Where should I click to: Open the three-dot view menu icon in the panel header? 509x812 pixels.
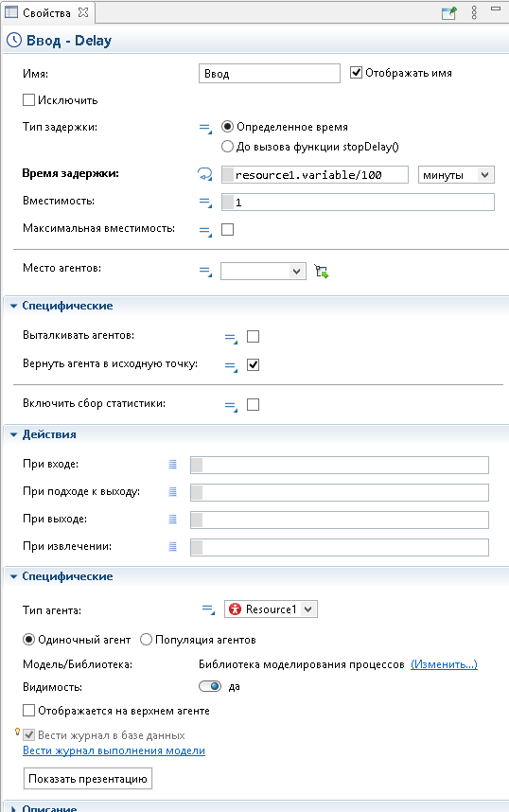[474, 13]
